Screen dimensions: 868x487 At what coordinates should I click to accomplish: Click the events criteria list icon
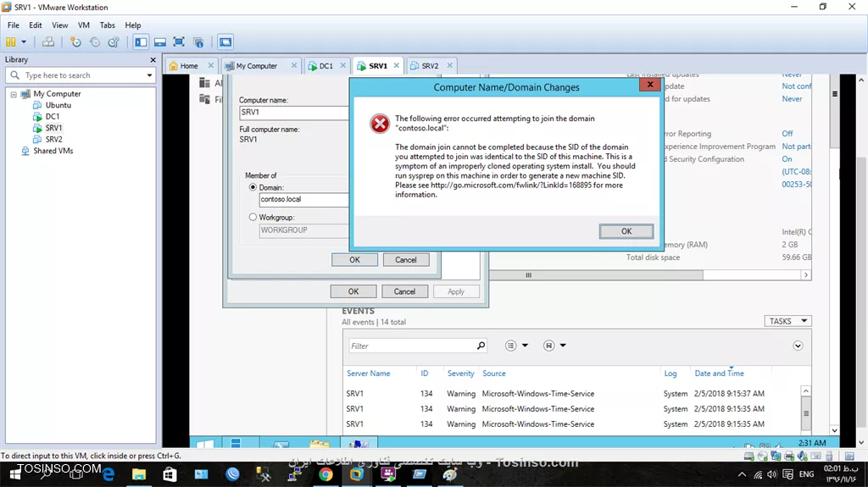click(x=510, y=346)
